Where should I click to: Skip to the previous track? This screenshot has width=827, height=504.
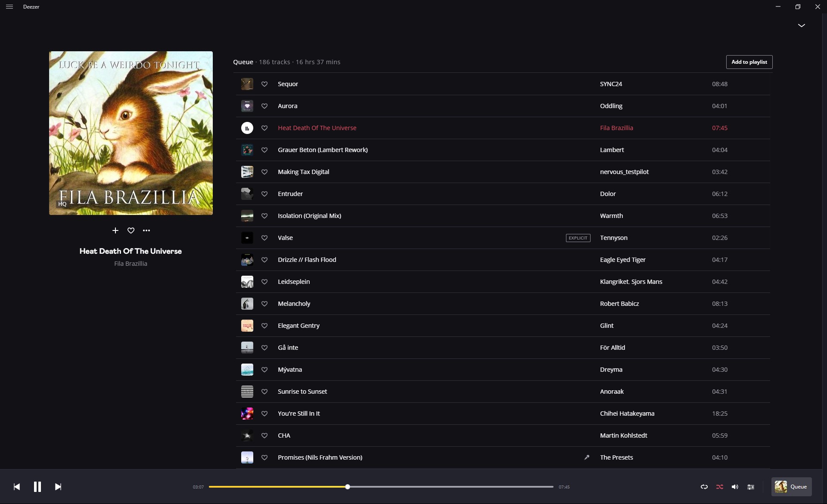click(x=17, y=487)
